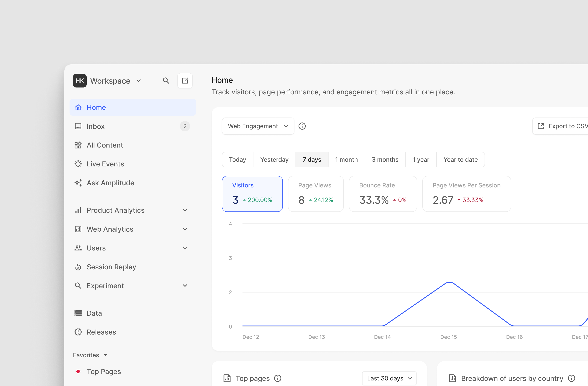Open Session Replay in the sidebar
This screenshot has height=386, width=588.
111,267
